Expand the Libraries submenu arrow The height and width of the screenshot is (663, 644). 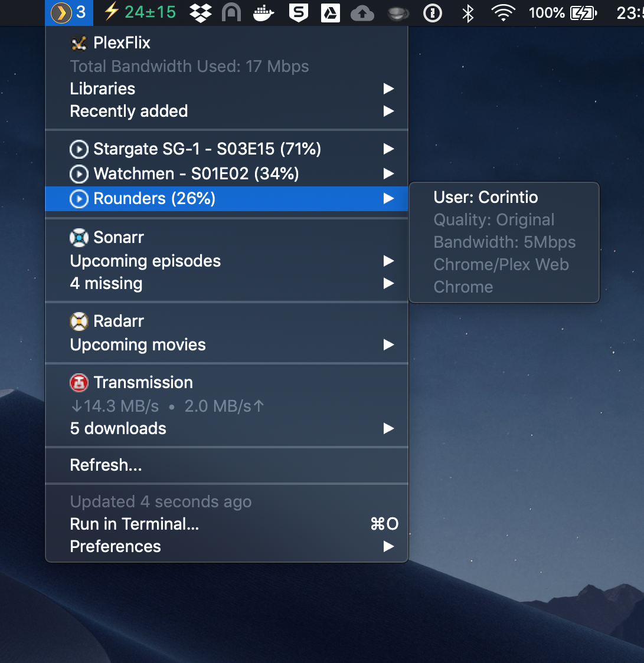(388, 88)
